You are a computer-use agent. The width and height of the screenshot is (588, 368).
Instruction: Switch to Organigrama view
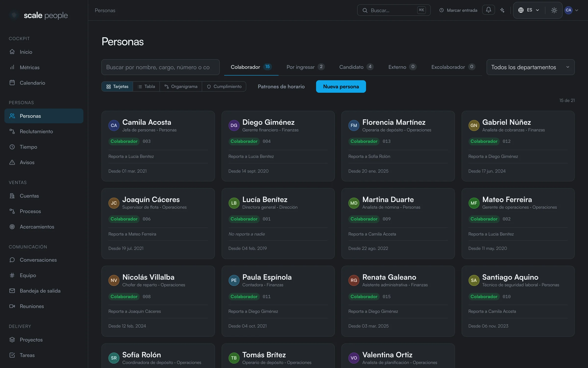pos(181,86)
